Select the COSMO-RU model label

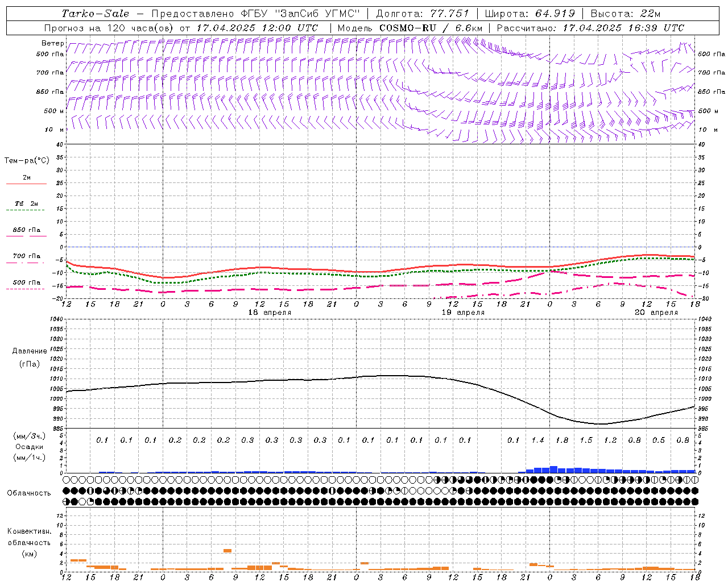408,28
